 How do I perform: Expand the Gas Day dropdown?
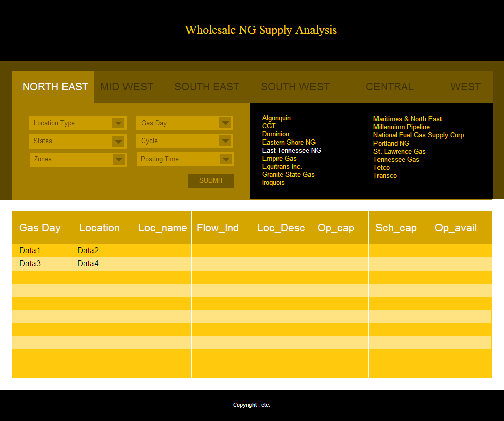[x=184, y=123]
